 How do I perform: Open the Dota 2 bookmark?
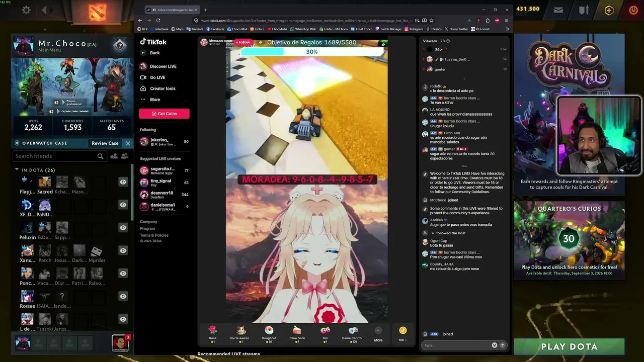(257, 29)
